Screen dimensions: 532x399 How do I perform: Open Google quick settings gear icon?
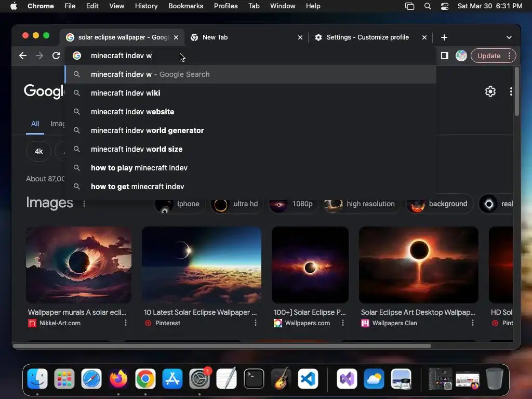(x=490, y=91)
